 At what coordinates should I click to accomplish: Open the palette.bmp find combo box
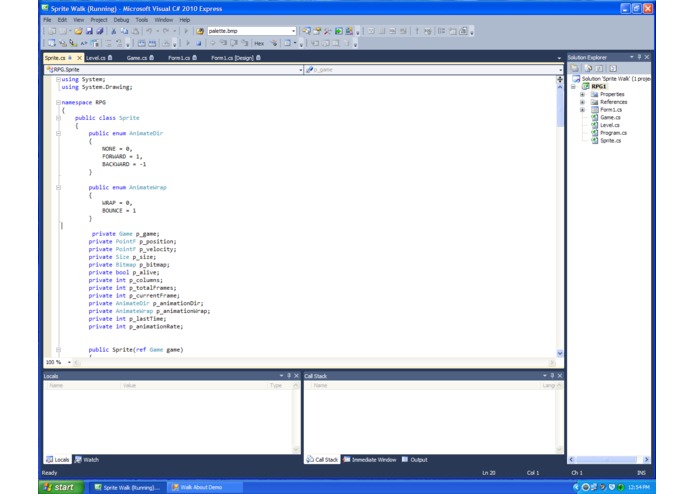pyautogui.click(x=293, y=31)
